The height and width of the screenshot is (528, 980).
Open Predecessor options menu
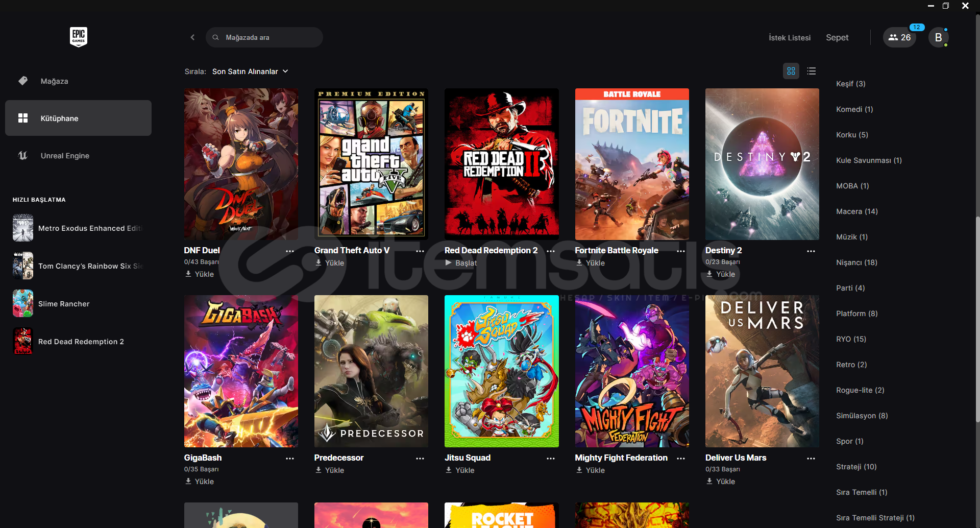point(420,459)
